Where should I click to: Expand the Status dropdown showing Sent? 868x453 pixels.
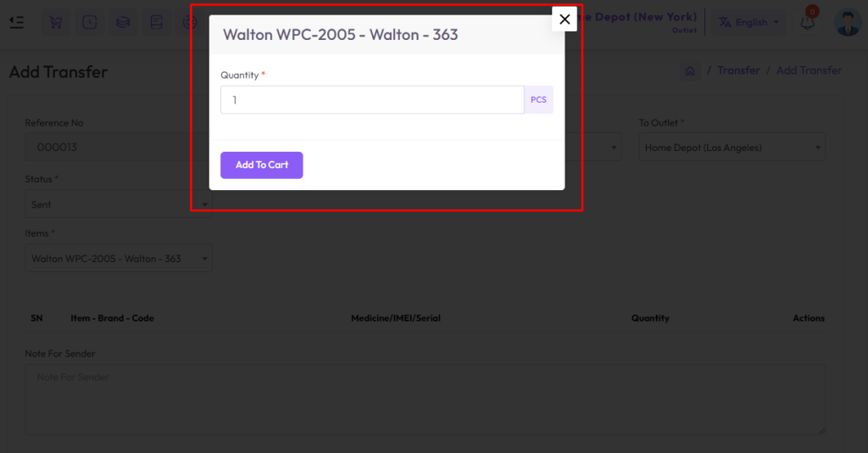(119, 204)
